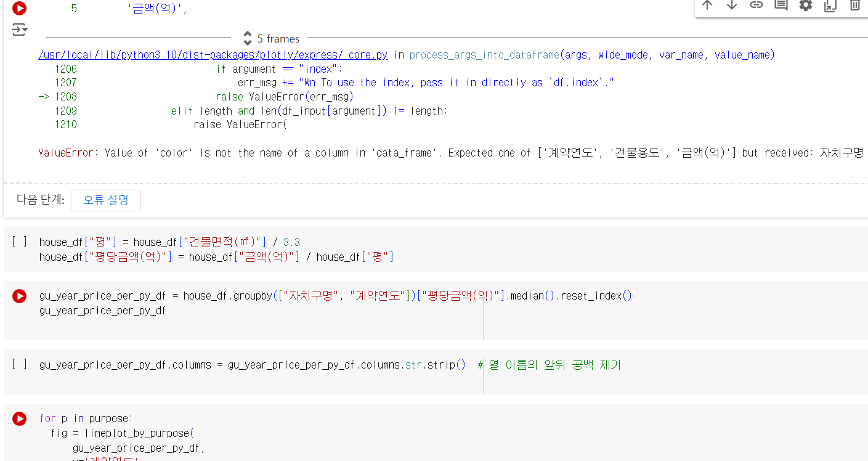Open cell settings gear icon

[806, 5]
